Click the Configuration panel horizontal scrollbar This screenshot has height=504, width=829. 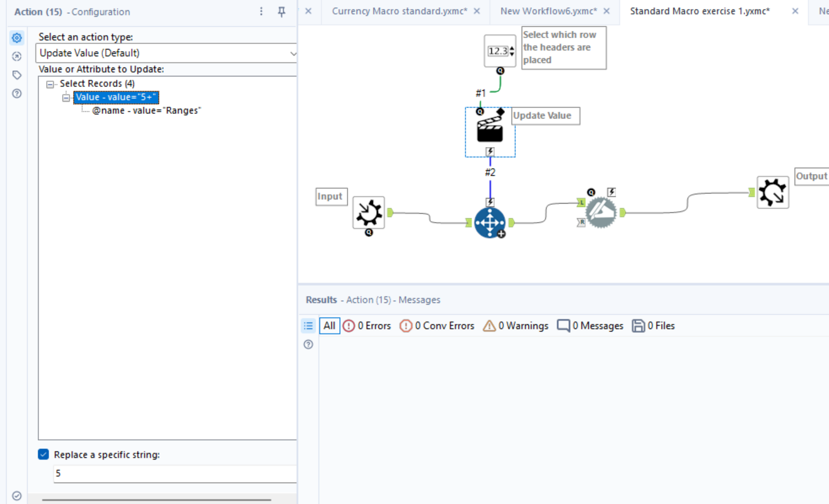click(156, 500)
